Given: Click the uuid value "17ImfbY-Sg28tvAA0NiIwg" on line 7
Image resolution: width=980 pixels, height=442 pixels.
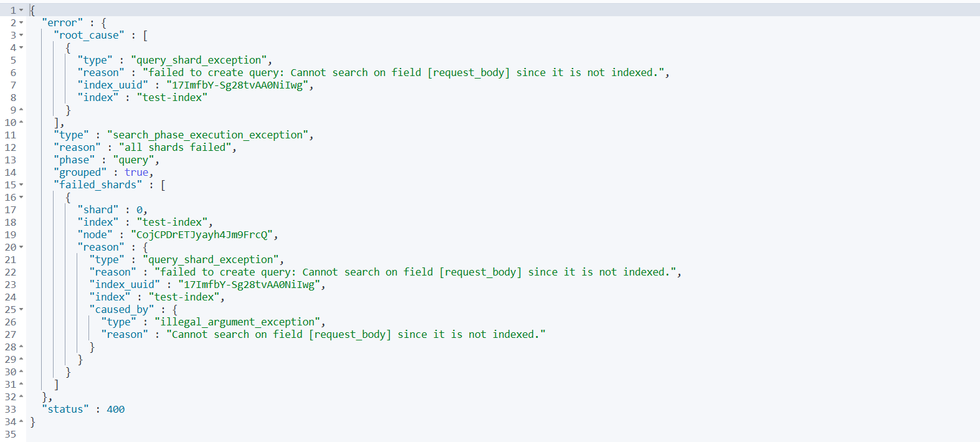Looking at the screenshot, I should (x=237, y=85).
